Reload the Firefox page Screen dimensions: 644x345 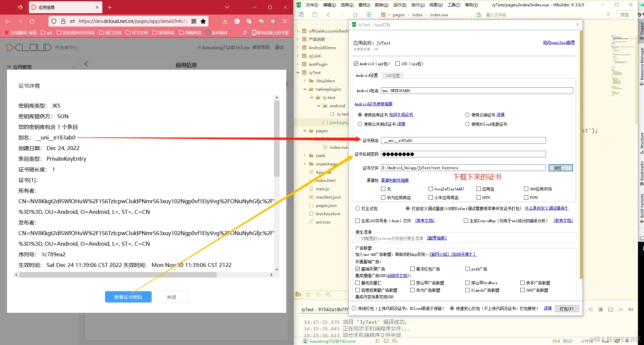32,21
